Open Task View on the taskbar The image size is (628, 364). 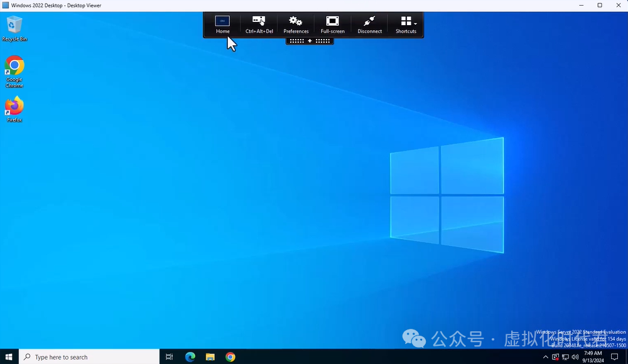pos(169,357)
